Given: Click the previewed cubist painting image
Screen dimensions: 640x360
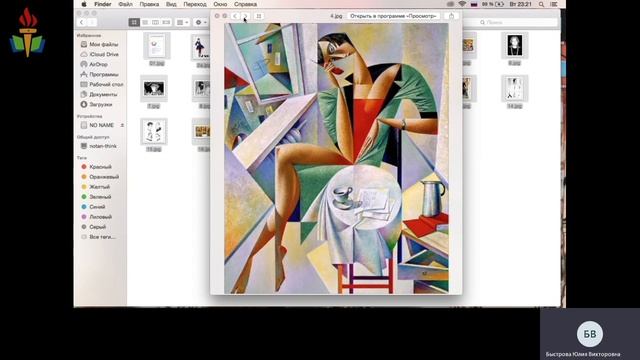Looking at the screenshot, I should 336,158.
